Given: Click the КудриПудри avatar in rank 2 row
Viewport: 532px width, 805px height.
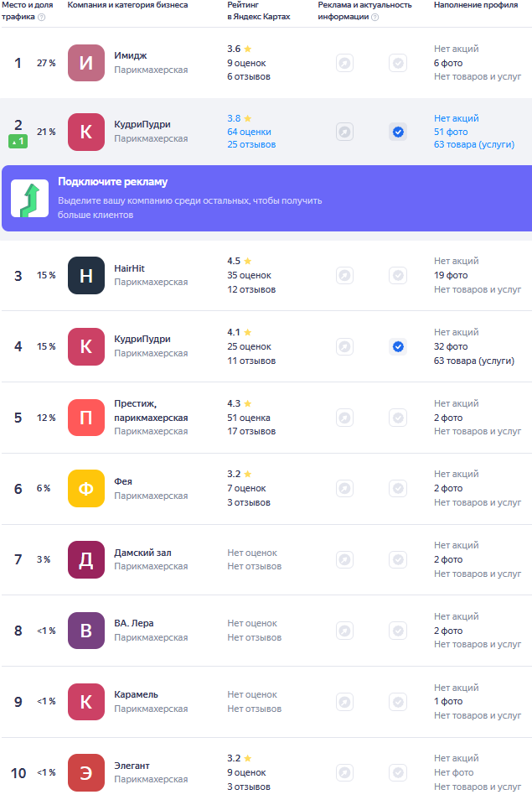Looking at the screenshot, I should coord(86,132).
